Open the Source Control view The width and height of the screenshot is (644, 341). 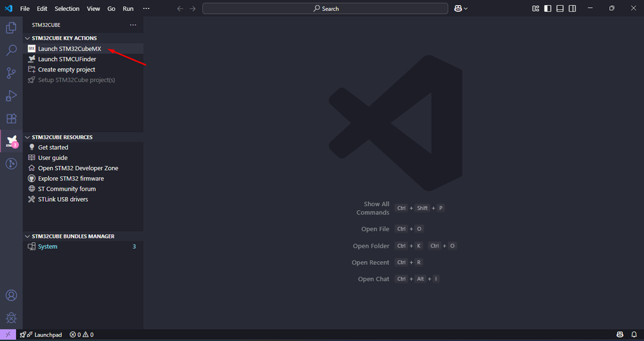11,73
